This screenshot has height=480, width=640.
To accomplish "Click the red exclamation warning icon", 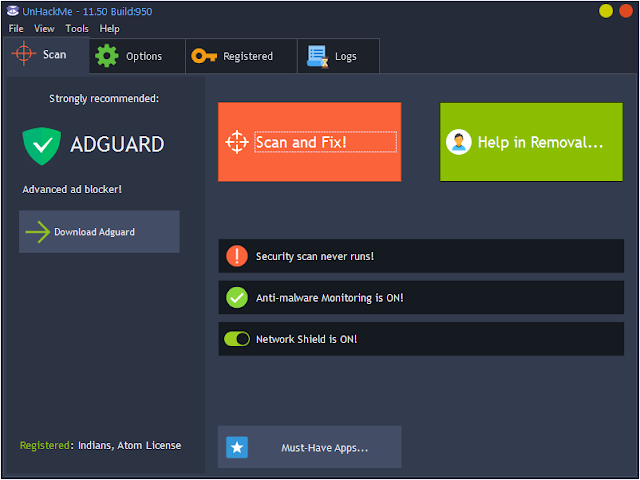I will [237, 256].
